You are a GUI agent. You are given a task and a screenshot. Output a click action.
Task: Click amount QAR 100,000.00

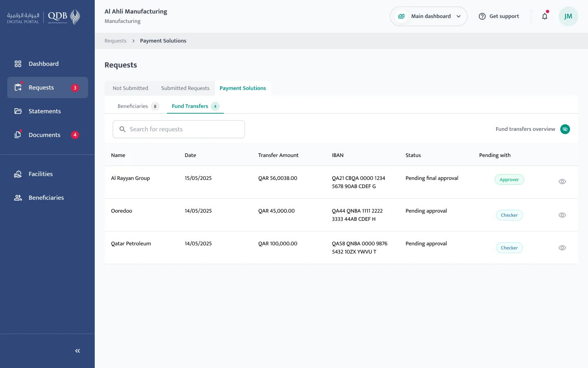pyautogui.click(x=278, y=244)
